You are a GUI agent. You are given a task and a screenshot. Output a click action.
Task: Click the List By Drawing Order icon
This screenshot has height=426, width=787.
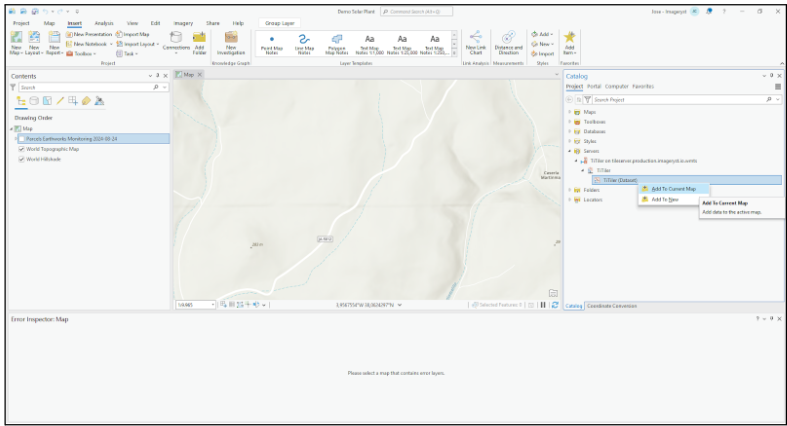coord(21,101)
